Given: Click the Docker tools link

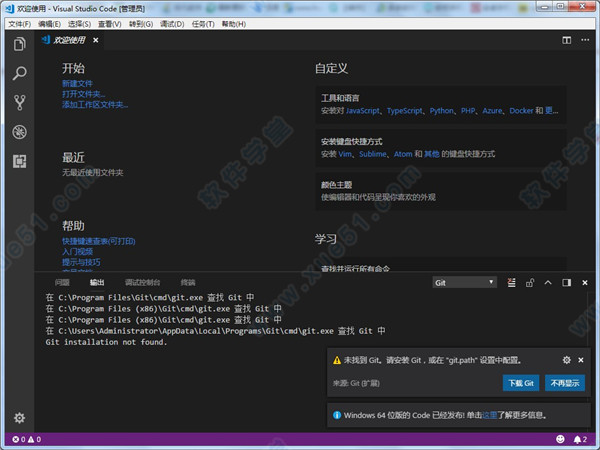Looking at the screenshot, I should (521, 111).
